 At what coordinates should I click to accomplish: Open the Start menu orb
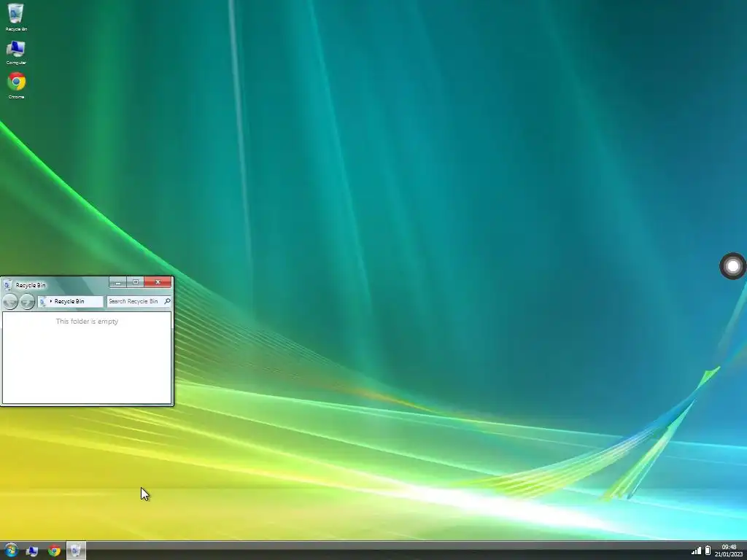10,551
